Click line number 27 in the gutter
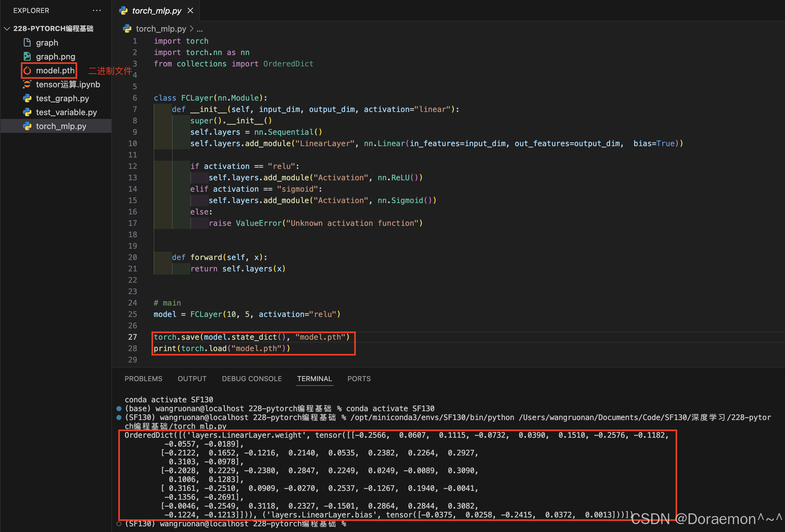The height and width of the screenshot is (532, 785). (x=133, y=337)
